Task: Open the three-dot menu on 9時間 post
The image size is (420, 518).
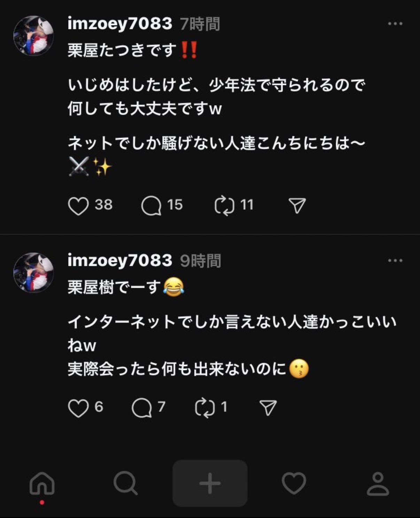Action: 395,261
